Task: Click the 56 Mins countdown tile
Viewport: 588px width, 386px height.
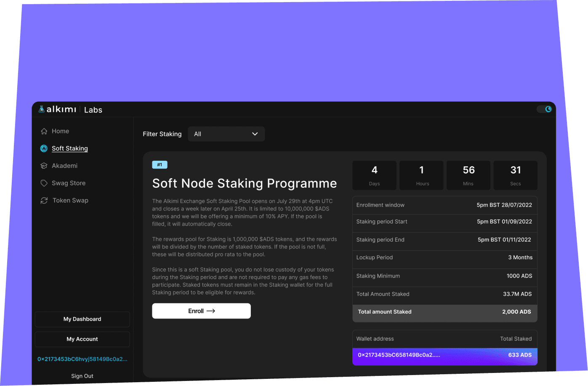Action: pyautogui.click(x=468, y=175)
